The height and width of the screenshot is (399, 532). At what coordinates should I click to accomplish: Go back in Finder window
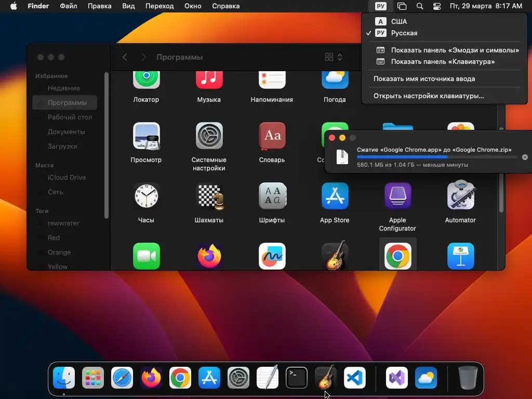pos(125,57)
